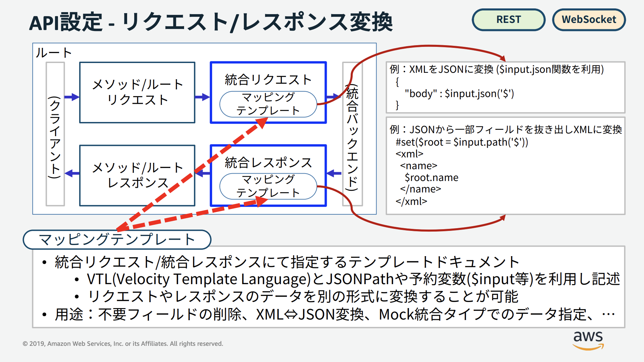Screen dimensions: 644x362
Task: Click the Amazon copyright footer text
Action: 123,344
